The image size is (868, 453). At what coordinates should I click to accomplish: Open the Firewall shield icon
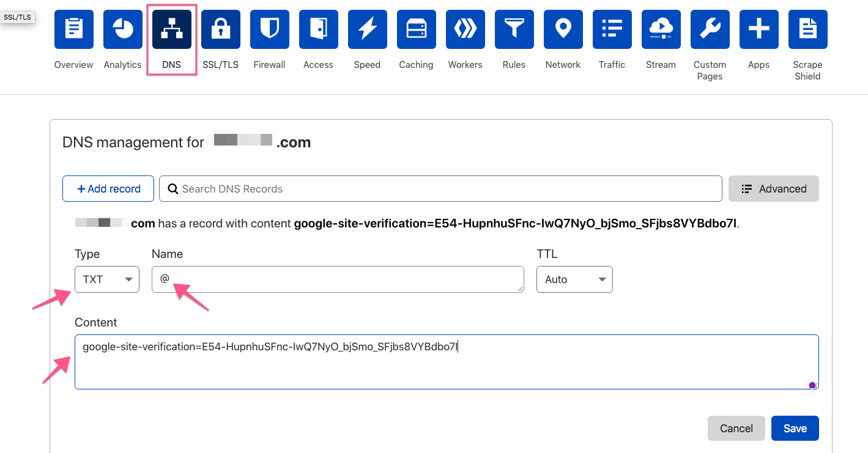(x=270, y=29)
